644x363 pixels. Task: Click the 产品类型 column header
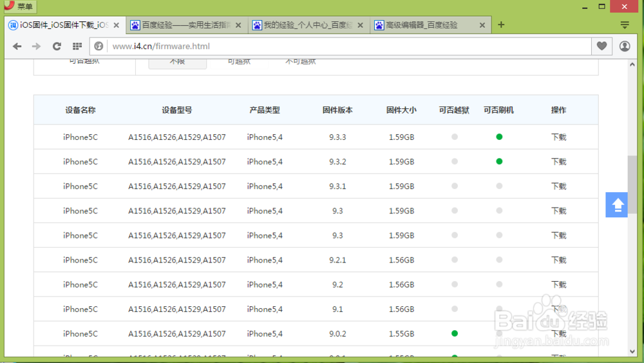click(x=265, y=110)
